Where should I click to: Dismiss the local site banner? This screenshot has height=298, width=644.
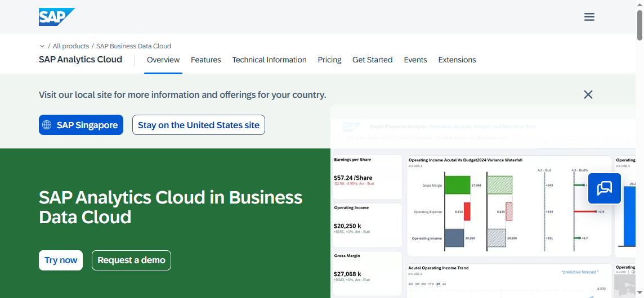pos(588,94)
